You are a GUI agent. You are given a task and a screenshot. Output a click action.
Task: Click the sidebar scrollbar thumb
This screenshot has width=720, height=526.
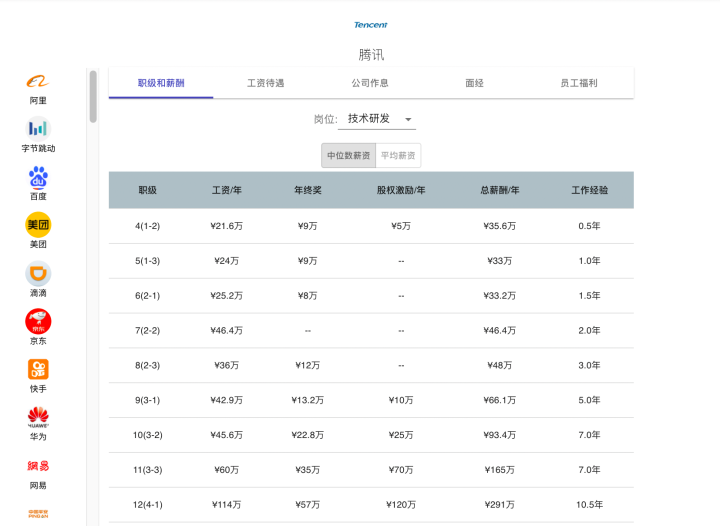[x=93, y=96]
